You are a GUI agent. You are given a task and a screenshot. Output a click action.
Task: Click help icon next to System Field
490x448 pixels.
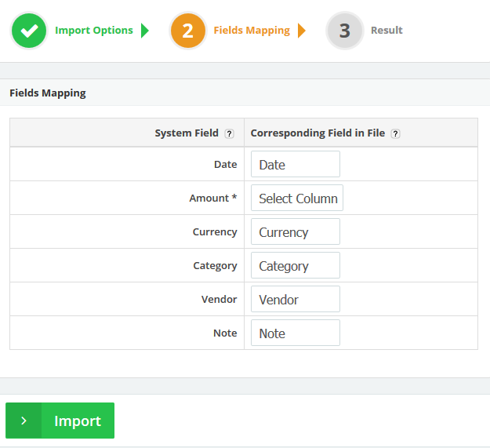pyautogui.click(x=229, y=133)
